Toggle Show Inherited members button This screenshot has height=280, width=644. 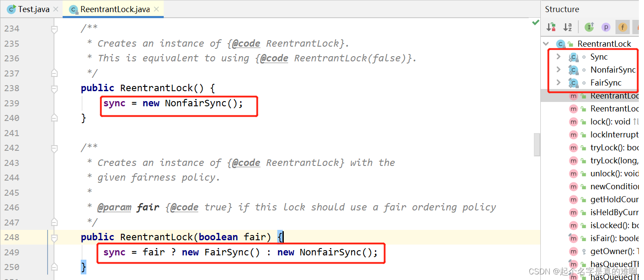point(589,27)
